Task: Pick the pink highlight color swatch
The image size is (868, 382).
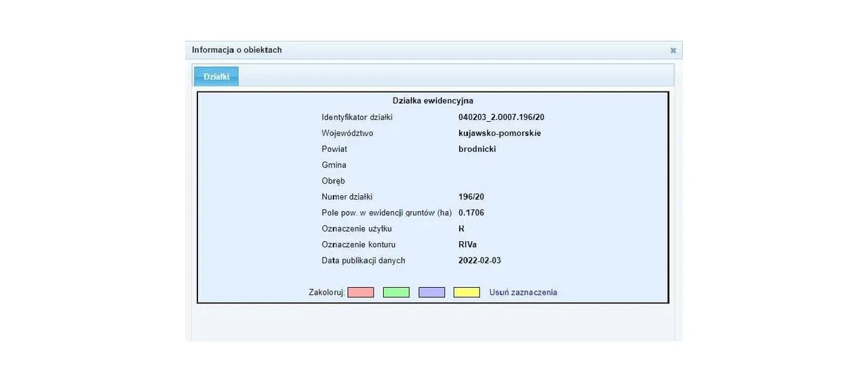Action: tap(360, 293)
